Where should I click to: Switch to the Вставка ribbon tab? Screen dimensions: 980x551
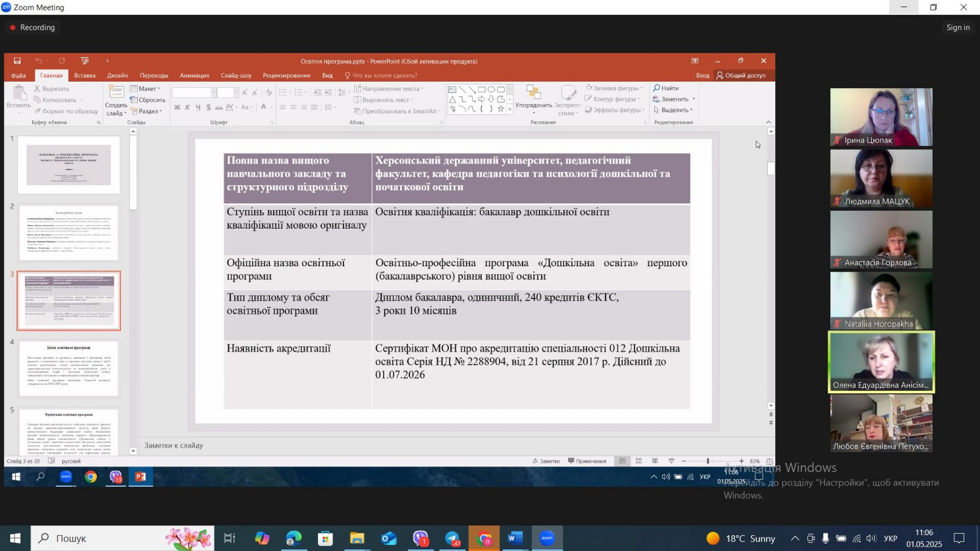point(85,76)
